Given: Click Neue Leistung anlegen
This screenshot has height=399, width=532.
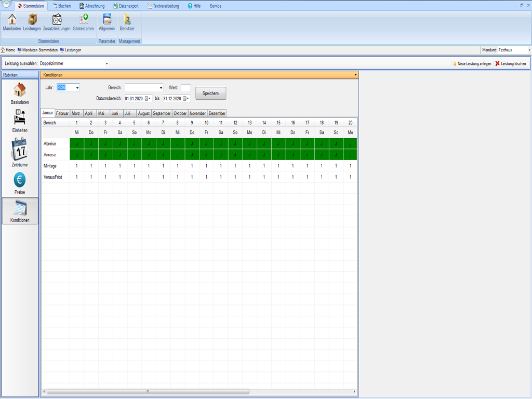Looking at the screenshot, I should point(471,63).
